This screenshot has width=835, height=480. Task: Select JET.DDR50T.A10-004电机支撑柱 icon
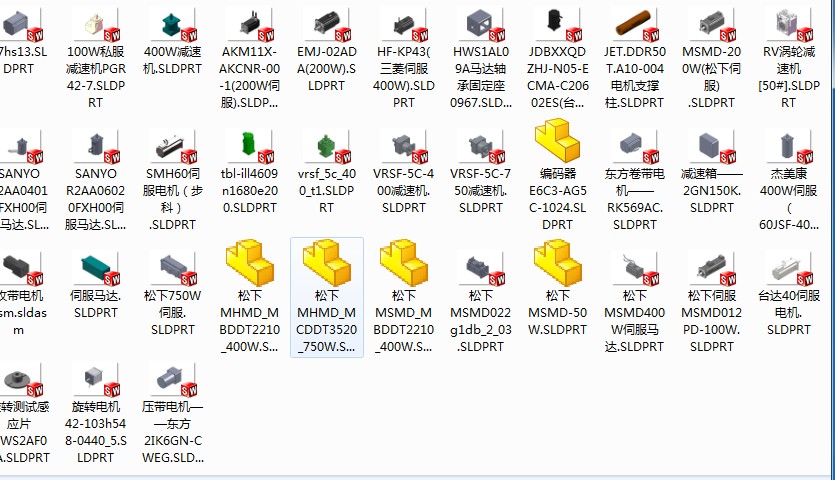635,25
